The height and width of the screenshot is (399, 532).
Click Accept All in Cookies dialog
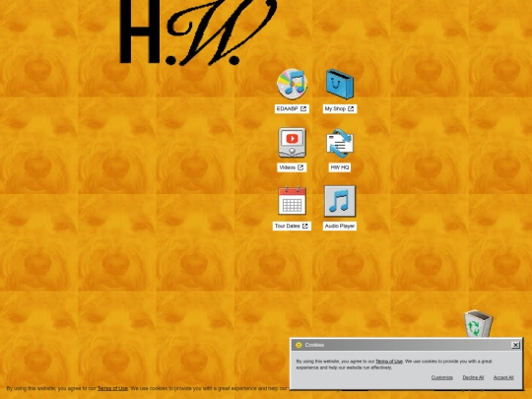[x=503, y=377]
